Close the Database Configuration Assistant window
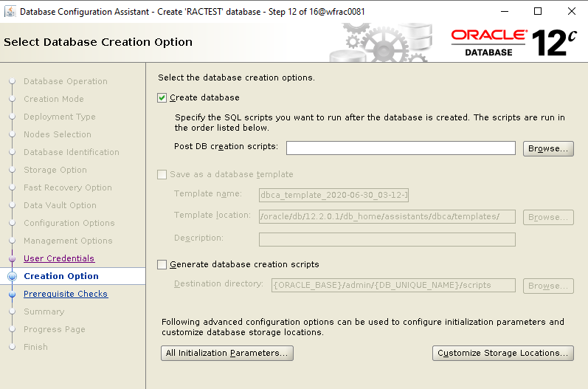 pos(572,11)
